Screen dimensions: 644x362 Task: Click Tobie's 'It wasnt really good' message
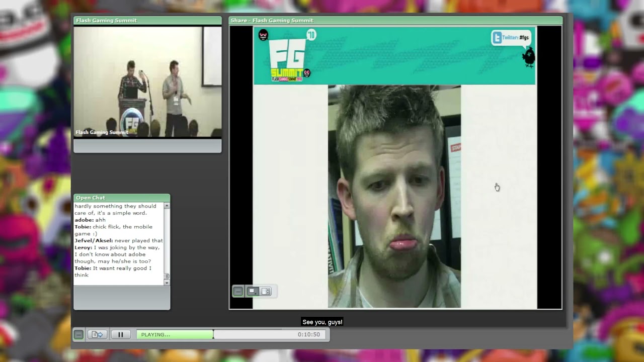tap(113, 271)
